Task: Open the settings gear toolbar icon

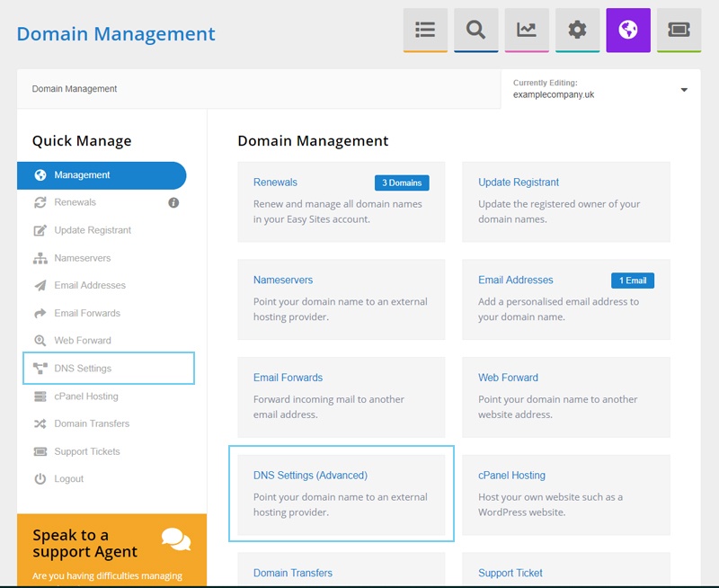Action: [x=577, y=31]
